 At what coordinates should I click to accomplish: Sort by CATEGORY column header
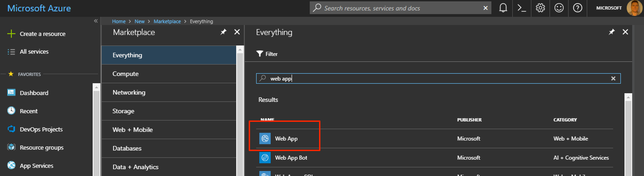pos(565,120)
